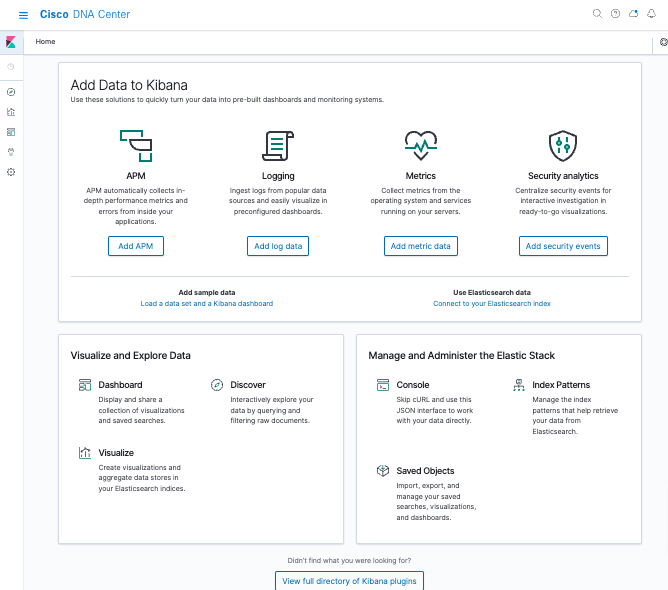The height and width of the screenshot is (590, 668).
Task: Click the Discover compass card icon
Action: [x=217, y=385]
